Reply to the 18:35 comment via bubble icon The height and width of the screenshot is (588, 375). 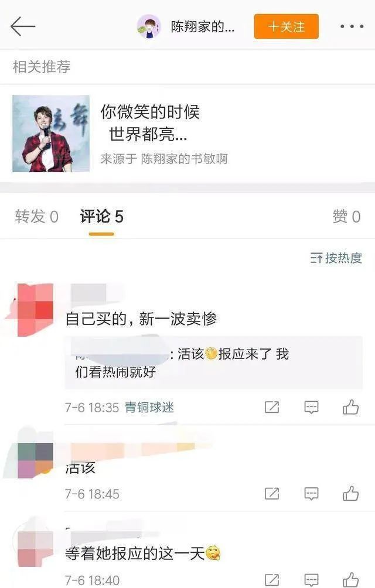click(x=311, y=407)
